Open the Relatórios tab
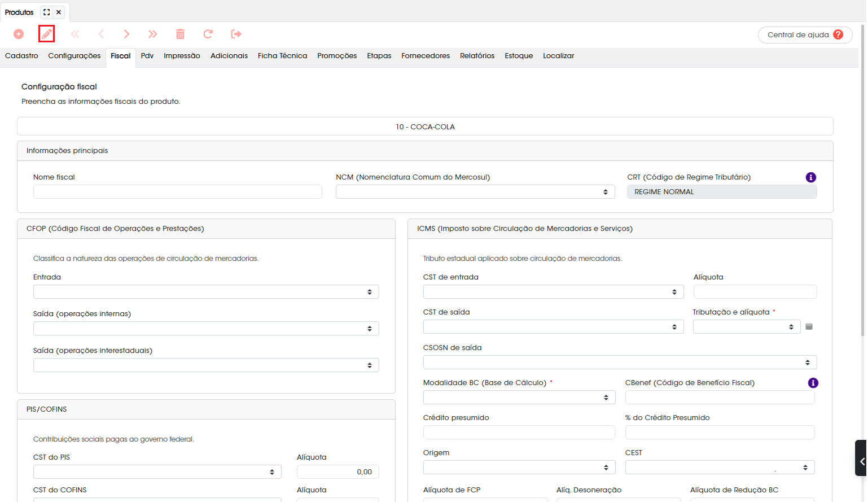This screenshot has width=868, height=502. pyautogui.click(x=477, y=56)
